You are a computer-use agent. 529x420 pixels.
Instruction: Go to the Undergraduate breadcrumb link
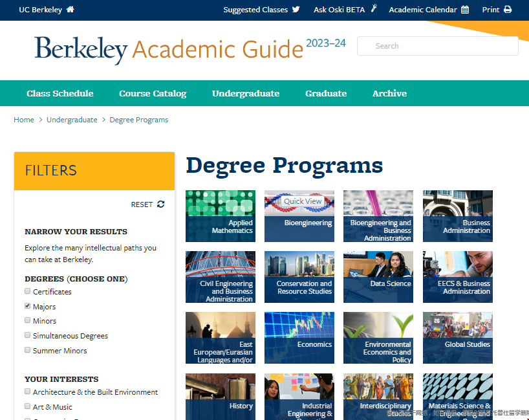[x=72, y=120]
